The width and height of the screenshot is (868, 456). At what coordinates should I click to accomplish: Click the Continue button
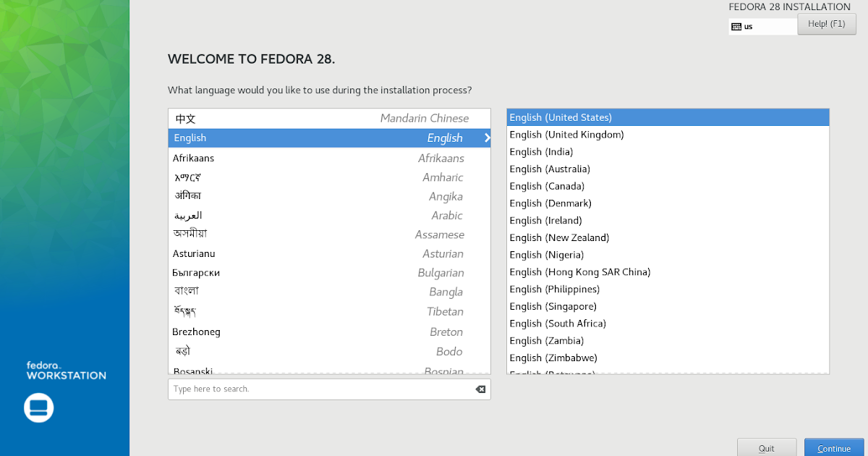834,448
